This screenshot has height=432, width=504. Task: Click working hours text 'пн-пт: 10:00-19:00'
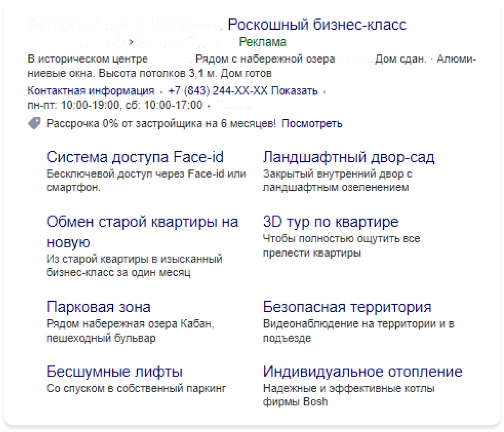click(x=74, y=105)
